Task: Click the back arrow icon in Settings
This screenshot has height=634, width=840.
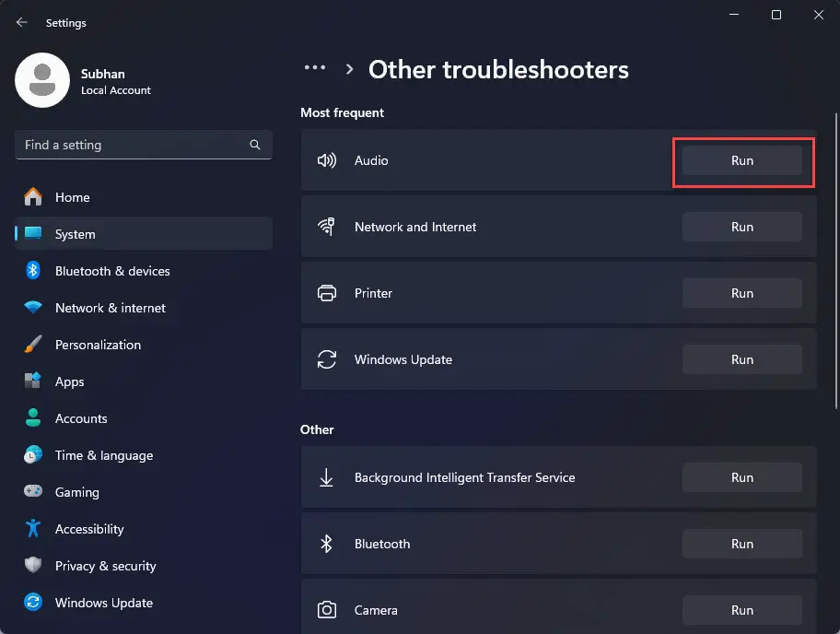Action: (x=21, y=22)
